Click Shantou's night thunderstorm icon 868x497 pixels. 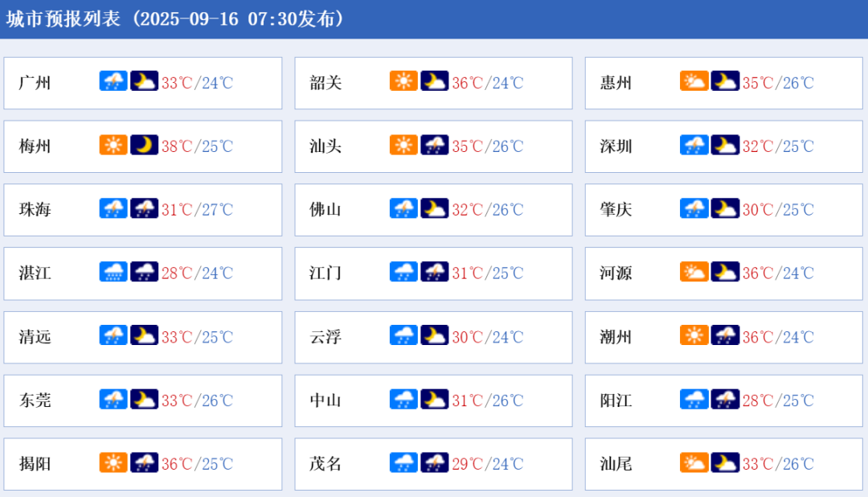[435, 145]
